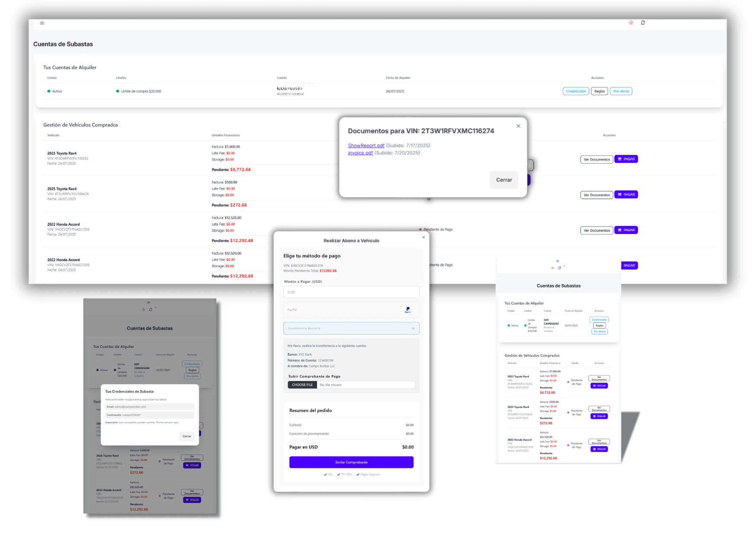The width and height of the screenshot is (756, 536).
Task: Open hamburger menu in right mobile preview
Action: coord(557,261)
